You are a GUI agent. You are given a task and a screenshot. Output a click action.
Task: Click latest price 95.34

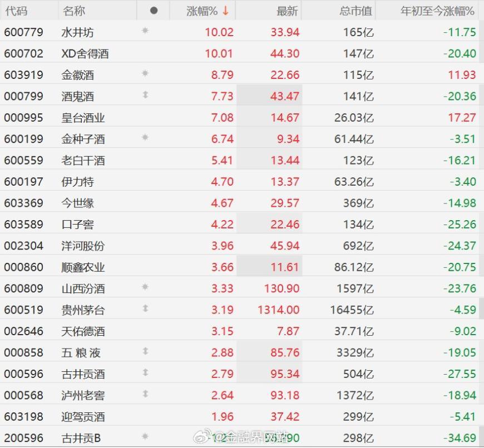click(285, 374)
